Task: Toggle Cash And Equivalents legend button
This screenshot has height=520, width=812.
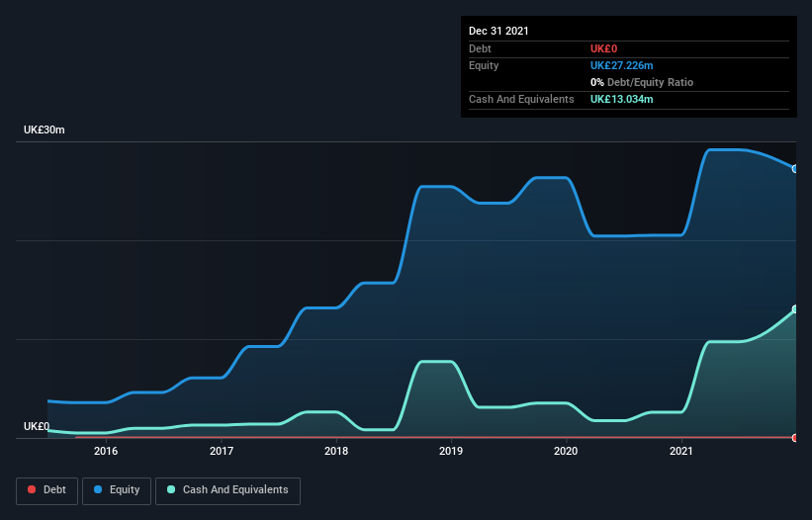Action: [x=227, y=490]
